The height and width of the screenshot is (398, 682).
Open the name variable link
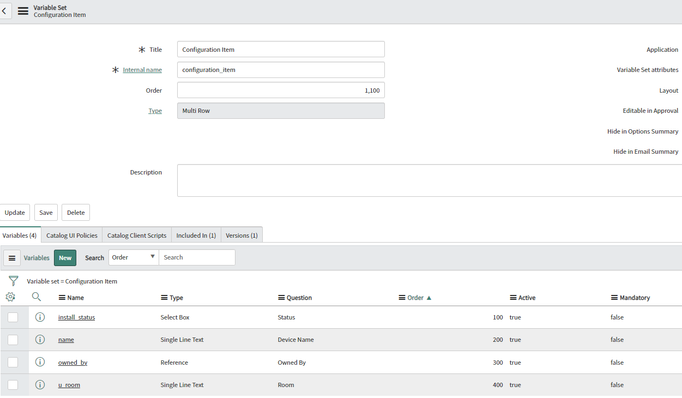coord(66,340)
